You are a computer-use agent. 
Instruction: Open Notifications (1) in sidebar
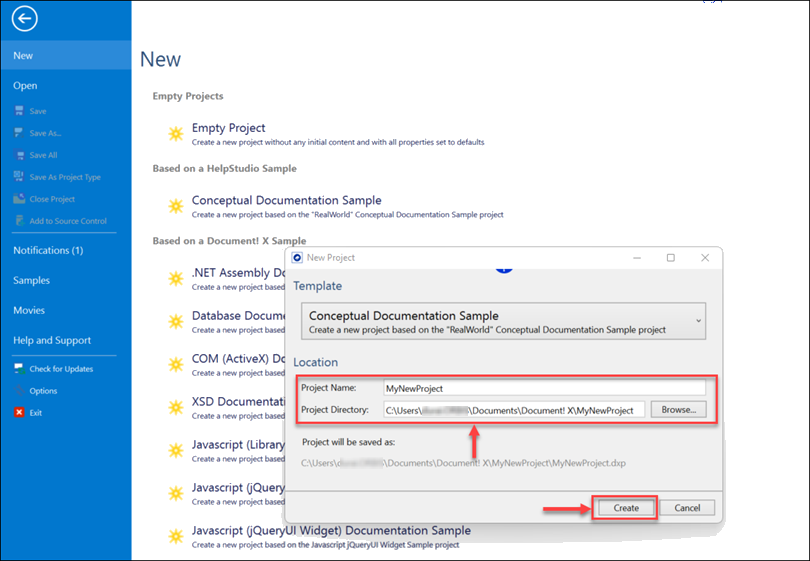pyautogui.click(x=48, y=250)
